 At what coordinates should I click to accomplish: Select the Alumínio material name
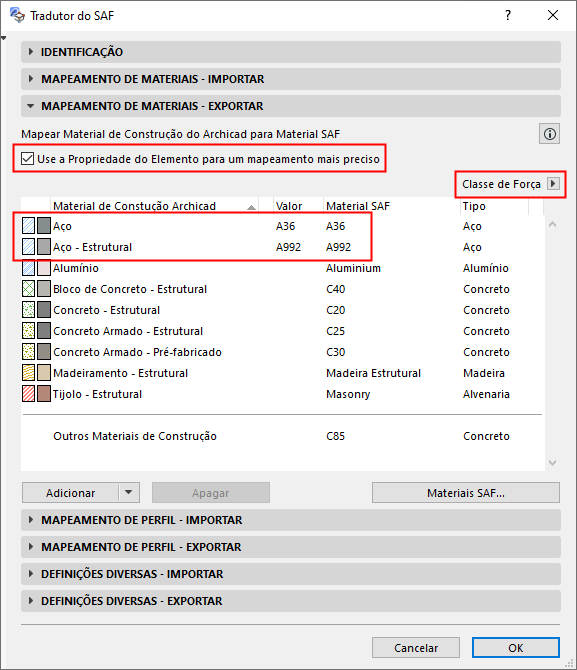76,268
